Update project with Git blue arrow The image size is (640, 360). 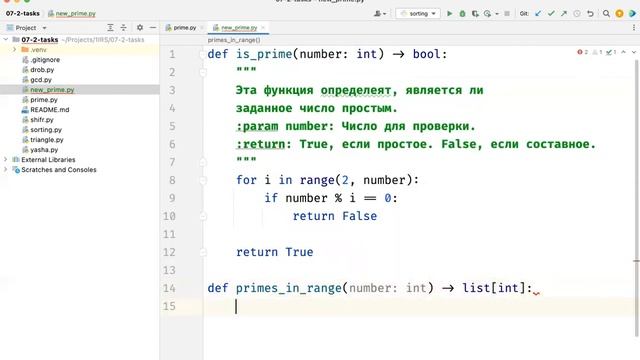[x=538, y=13]
